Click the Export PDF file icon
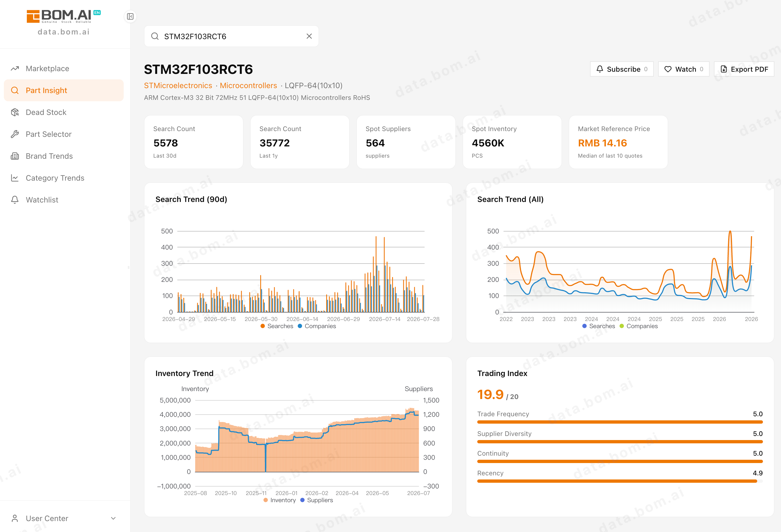 (x=724, y=69)
